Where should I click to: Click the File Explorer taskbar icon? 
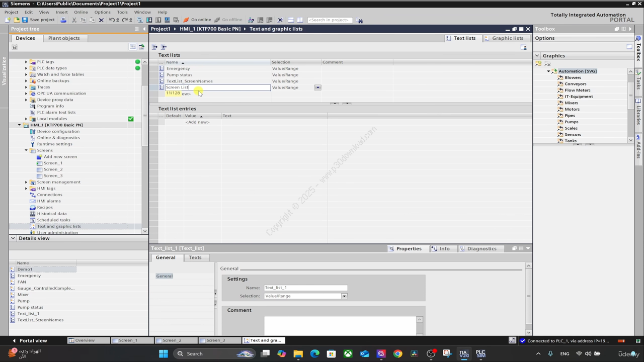click(x=298, y=353)
